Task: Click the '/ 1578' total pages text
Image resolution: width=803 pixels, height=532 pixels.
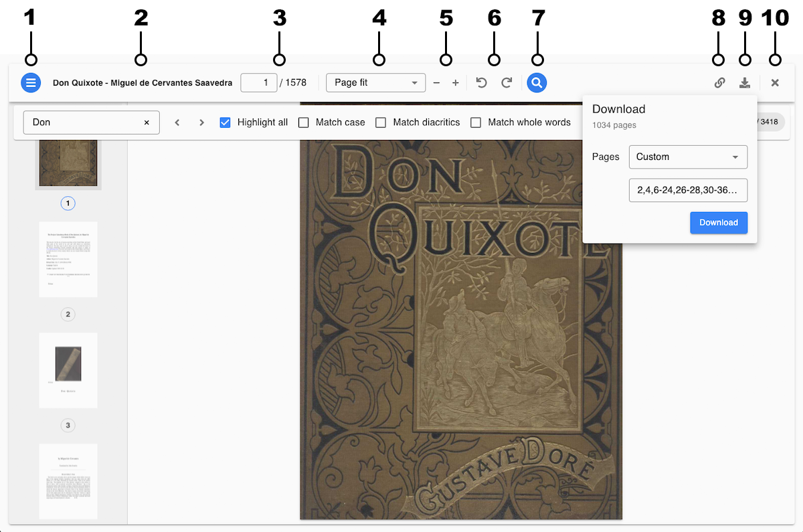Action: 293,83
